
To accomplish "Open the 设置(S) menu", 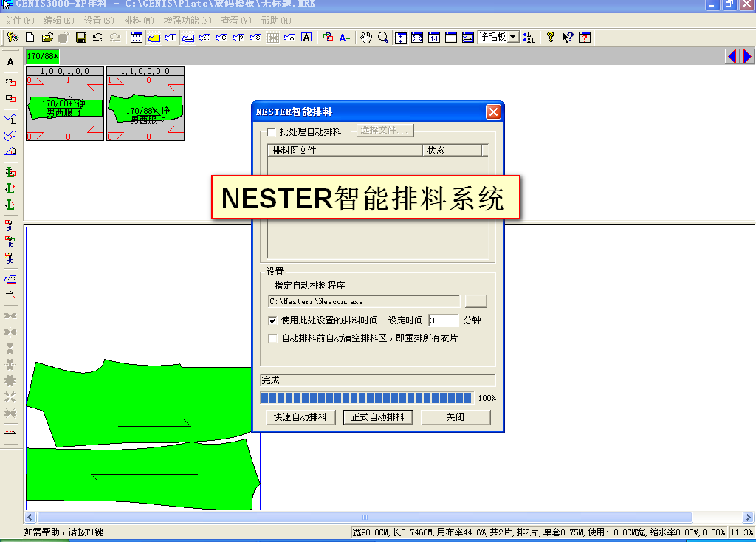I will (99, 20).
